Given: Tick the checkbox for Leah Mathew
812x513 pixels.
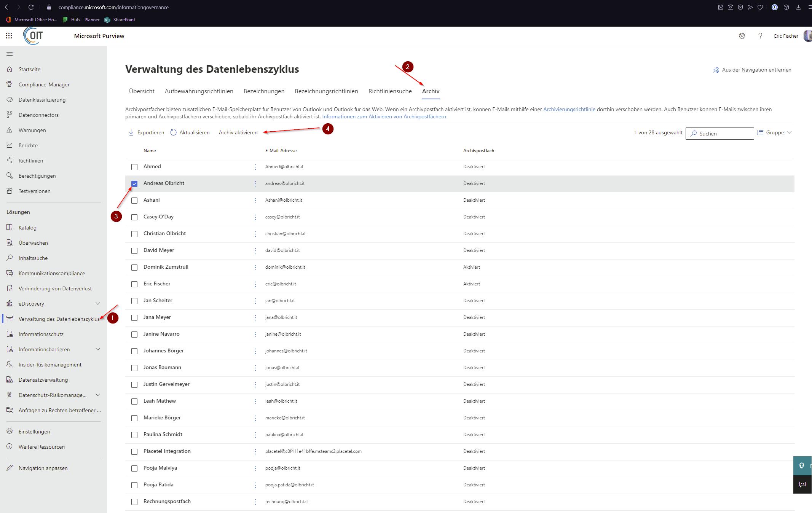Looking at the screenshot, I should pos(134,401).
